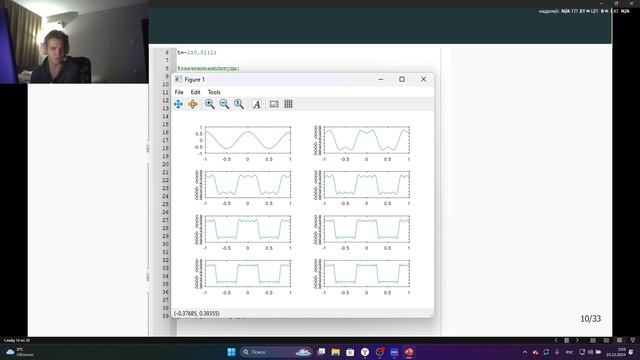This screenshot has height=360, width=640.
Task: Click the bottom-right square wave subplot
Action: pyautogui.click(x=367, y=273)
